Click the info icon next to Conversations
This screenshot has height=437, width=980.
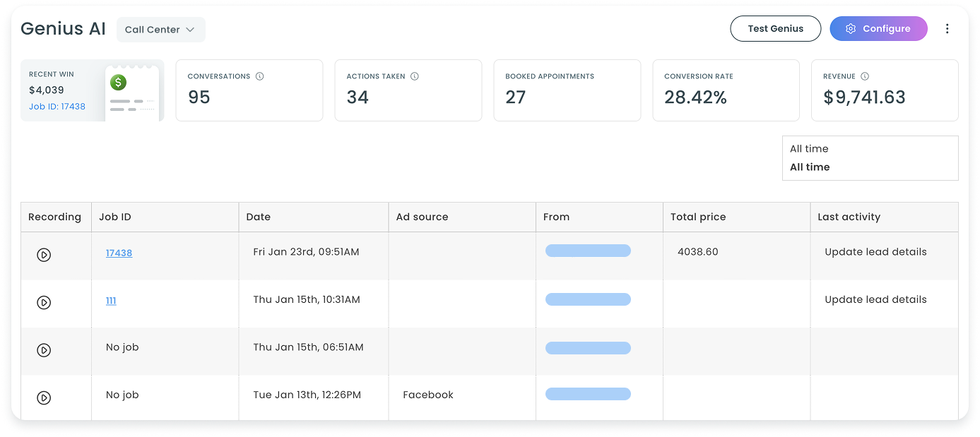coord(259,76)
